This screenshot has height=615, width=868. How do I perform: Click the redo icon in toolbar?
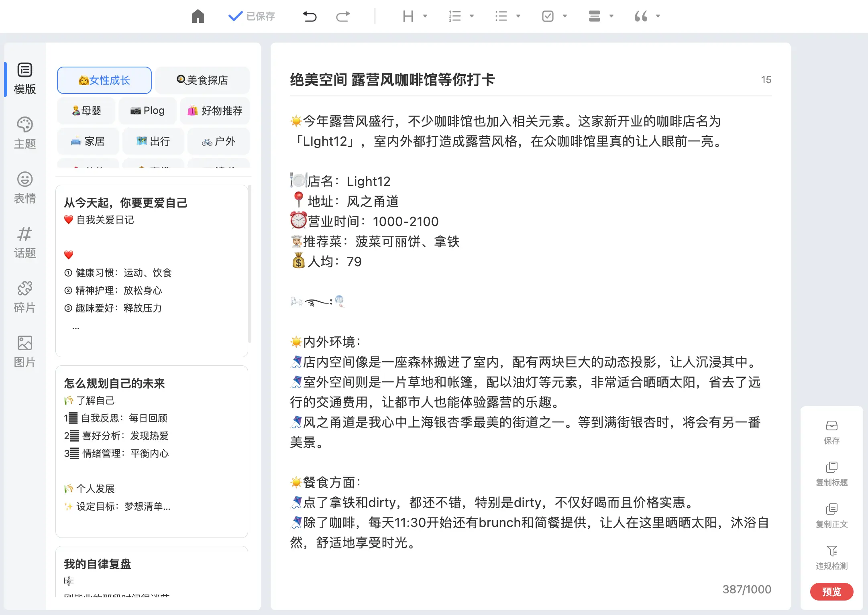tap(342, 16)
